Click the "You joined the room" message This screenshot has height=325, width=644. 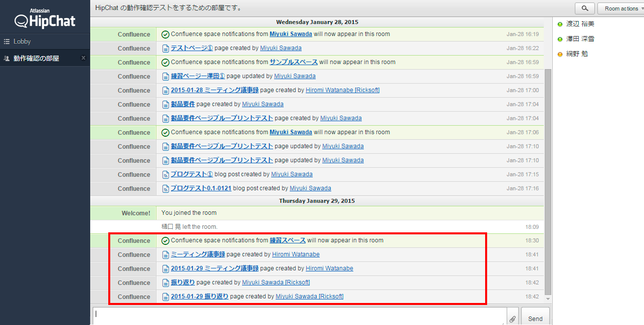(189, 213)
